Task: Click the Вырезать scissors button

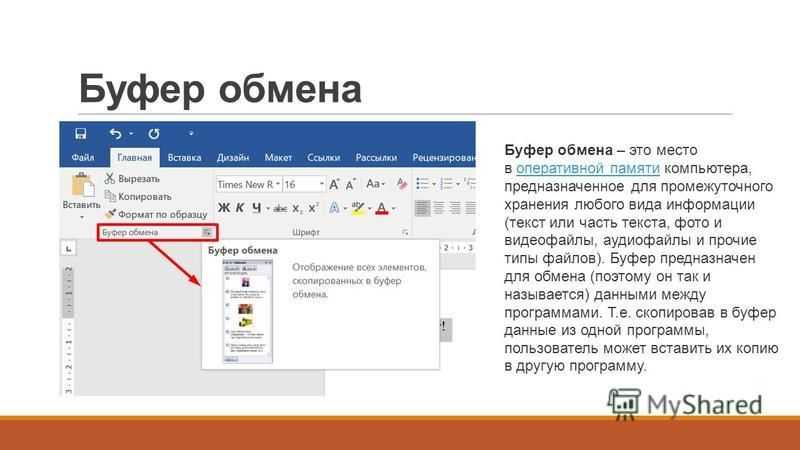Action: click(x=132, y=179)
